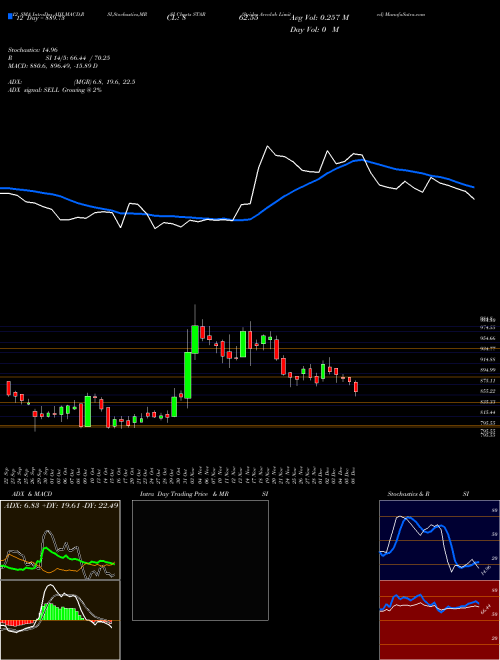500x660 pixels.
Task: Click the 954.66 price axis label
Action: 488,338
